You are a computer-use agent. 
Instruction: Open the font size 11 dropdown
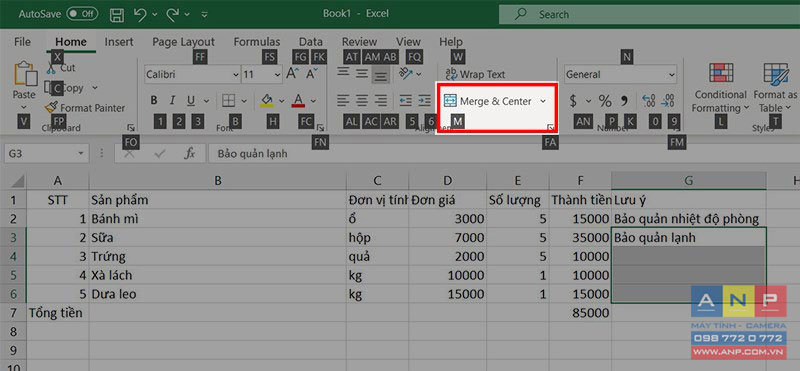click(x=277, y=75)
